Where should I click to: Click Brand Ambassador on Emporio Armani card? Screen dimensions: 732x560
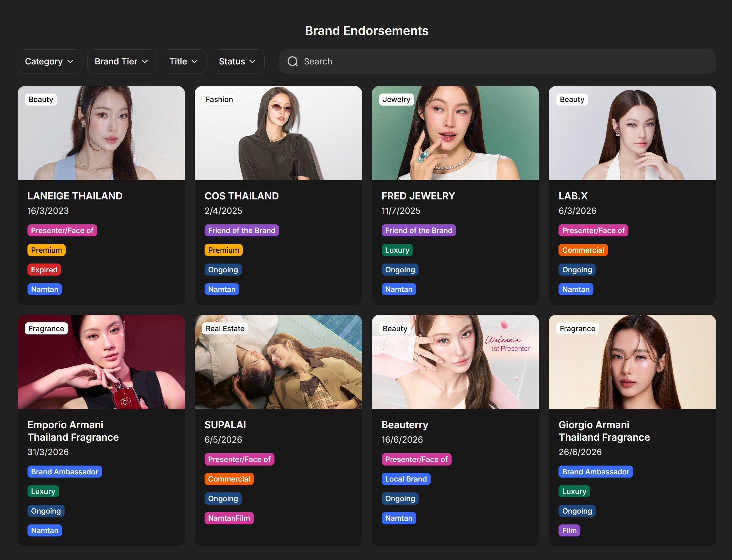(65, 472)
